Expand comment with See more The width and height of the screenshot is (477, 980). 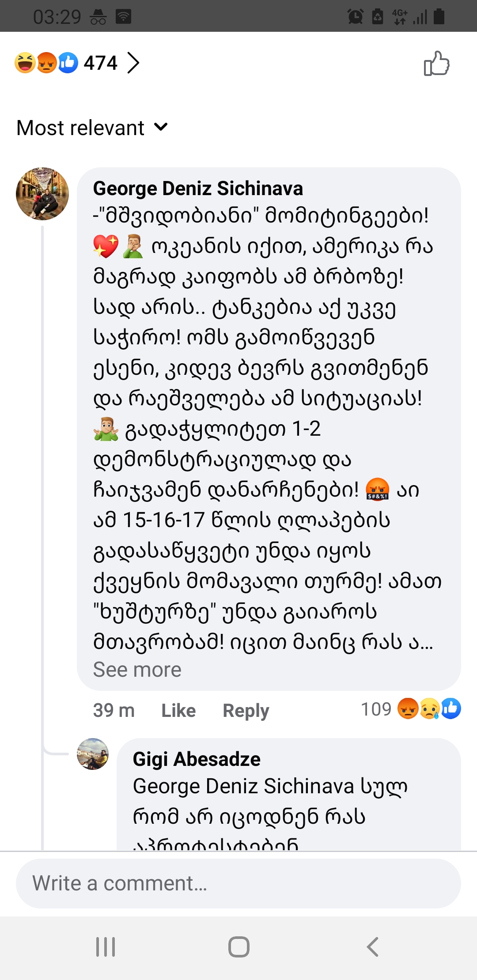pyautogui.click(x=137, y=670)
